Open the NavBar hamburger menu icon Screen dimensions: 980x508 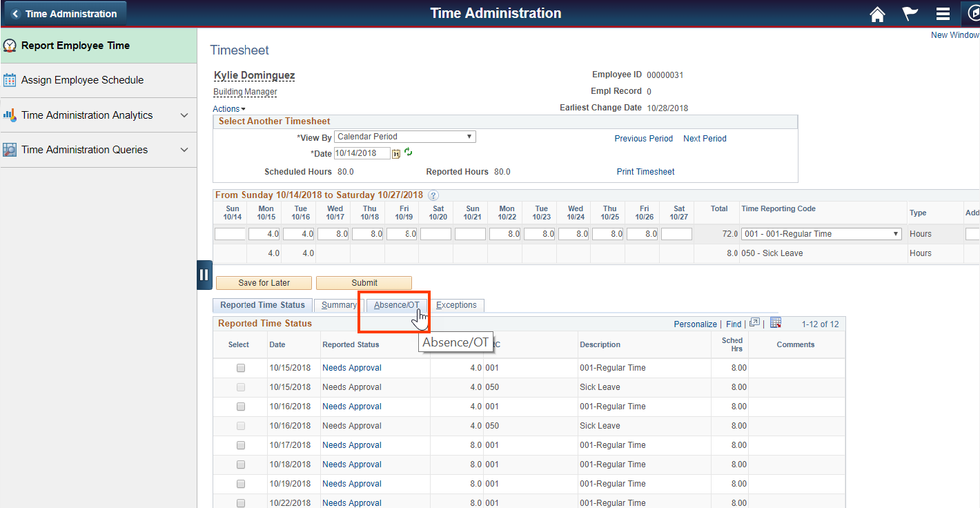(x=943, y=13)
